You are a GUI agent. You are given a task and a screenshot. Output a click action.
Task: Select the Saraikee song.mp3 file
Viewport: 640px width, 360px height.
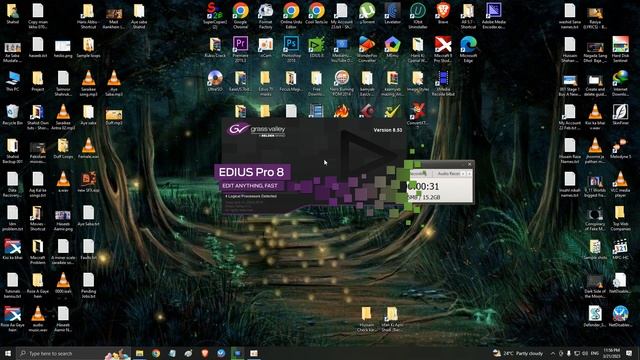89,83
